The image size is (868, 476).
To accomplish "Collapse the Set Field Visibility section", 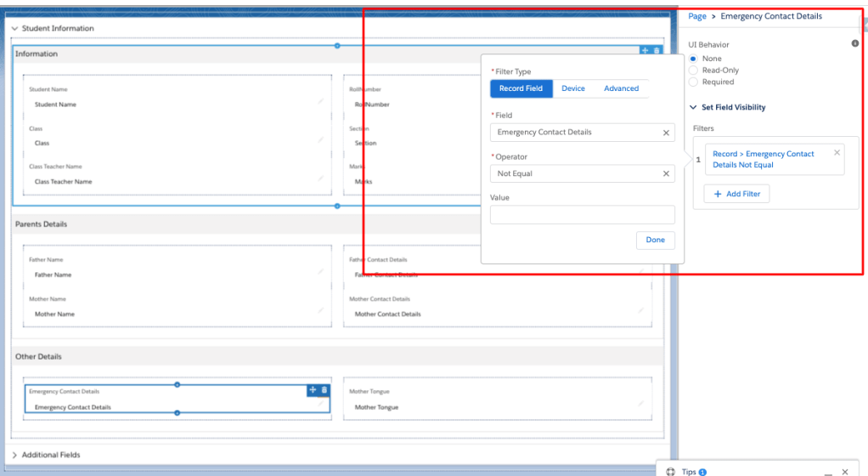I will coord(693,108).
